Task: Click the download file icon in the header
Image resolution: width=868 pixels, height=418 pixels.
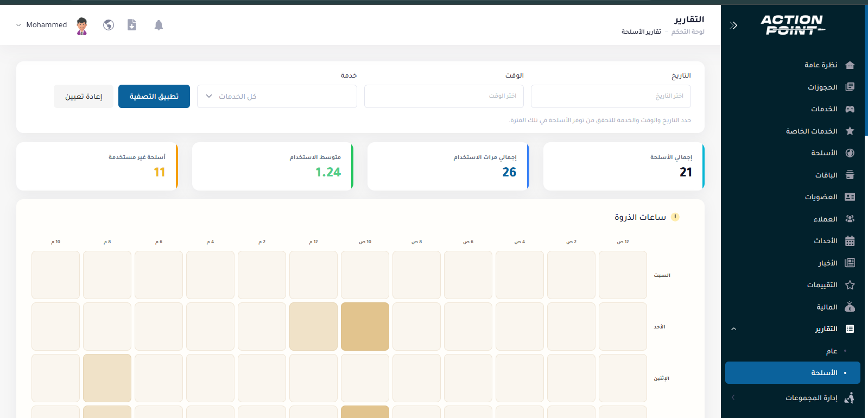Action: click(132, 25)
